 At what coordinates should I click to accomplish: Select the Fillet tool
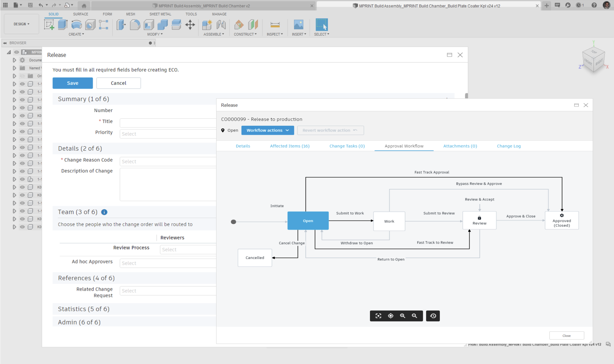point(135,25)
